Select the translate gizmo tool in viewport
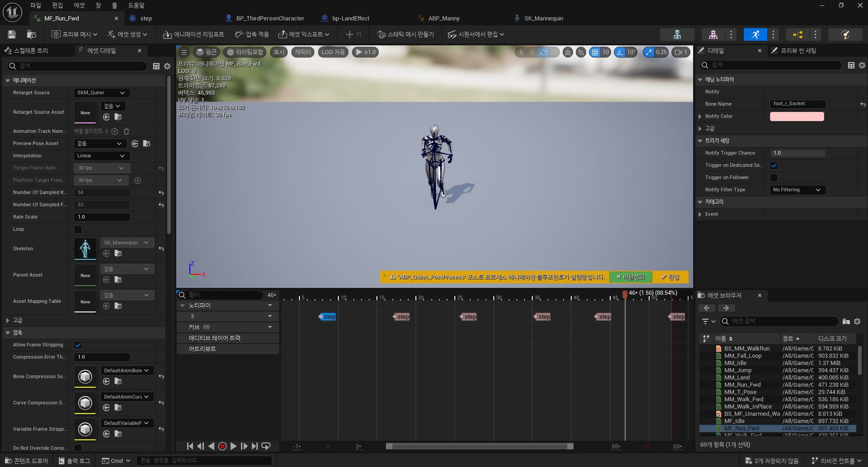Image resolution: width=868 pixels, height=467 pixels. [x=532, y=52]
